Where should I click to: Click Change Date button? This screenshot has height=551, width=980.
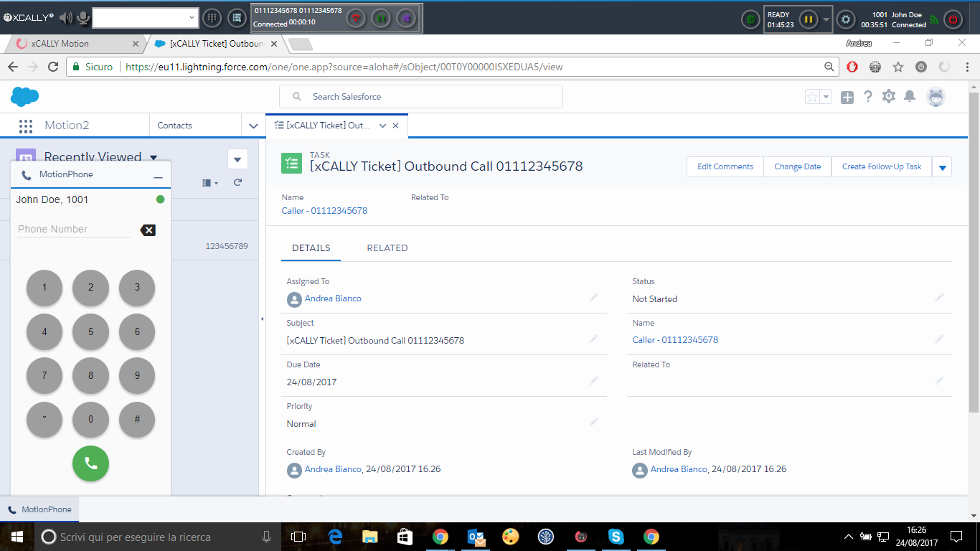pyautogui.click(x=798, y=166)
